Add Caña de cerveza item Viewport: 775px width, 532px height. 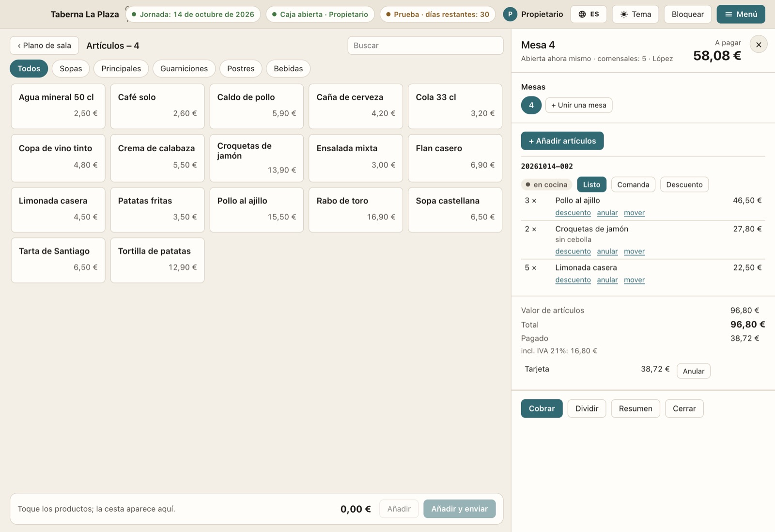[x=356, y=106]
